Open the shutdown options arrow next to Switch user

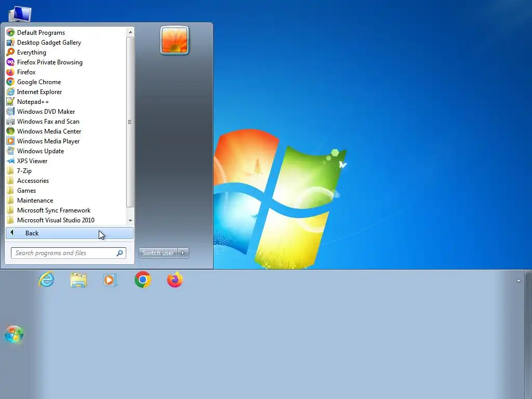(x=183, y=253)
